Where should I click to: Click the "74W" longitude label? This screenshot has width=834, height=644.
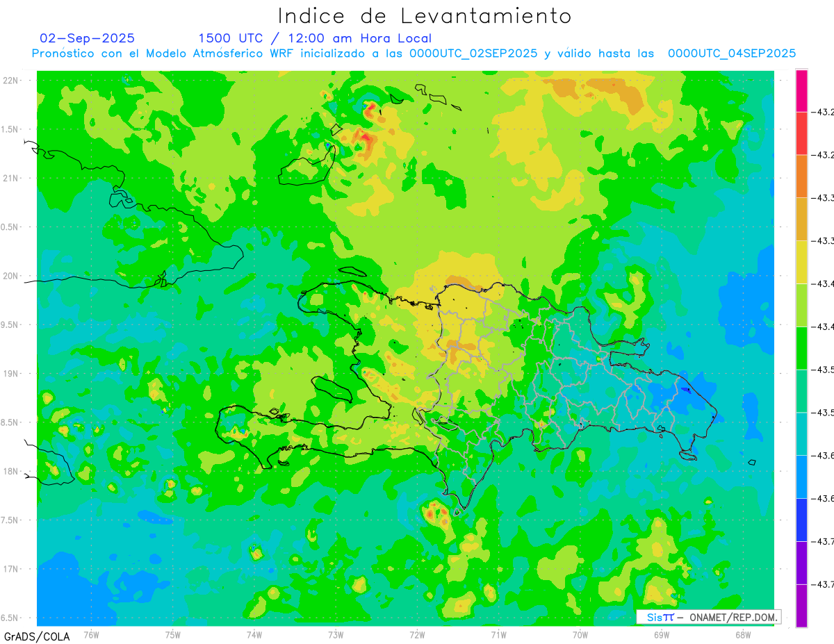[x=254, y=634]
